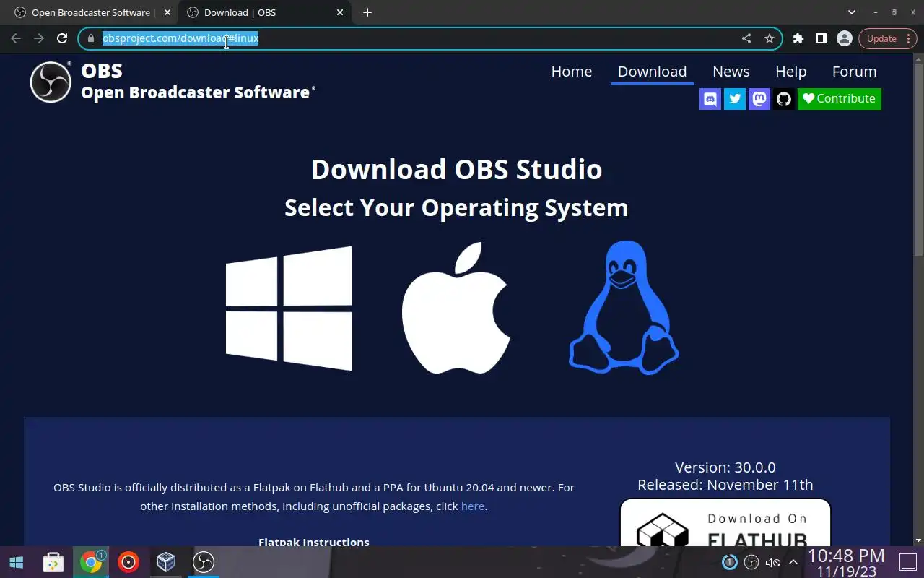Open the browser side panel
This screenshot has height=578, width=924.
pos(821,38)
